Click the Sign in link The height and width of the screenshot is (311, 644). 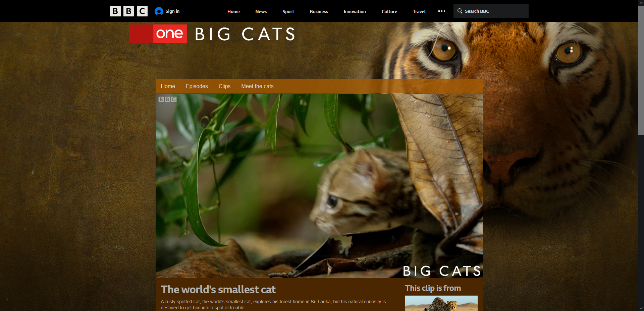click(x=172, y=11)
